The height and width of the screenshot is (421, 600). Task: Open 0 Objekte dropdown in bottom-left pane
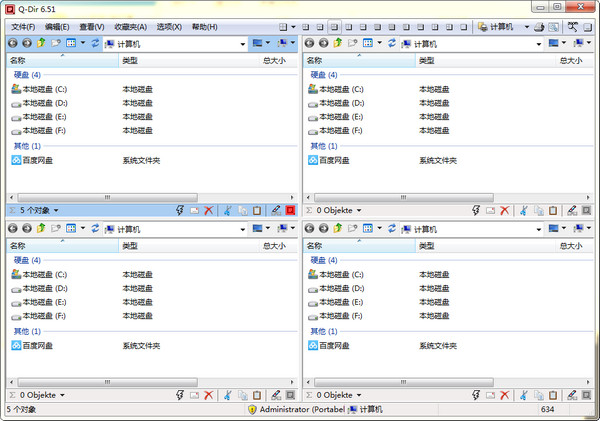click(62, 395)
